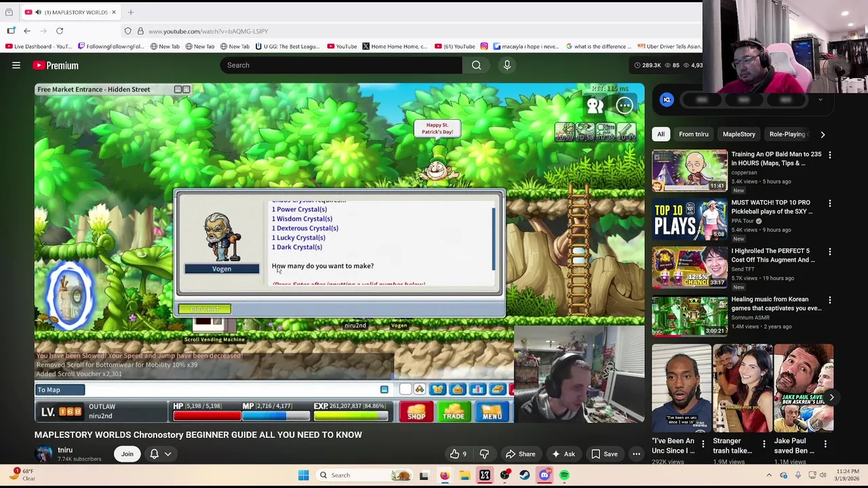Open Discord from the taskbar
The width and height of the screenshot is (868, 488).
(545, 475)
